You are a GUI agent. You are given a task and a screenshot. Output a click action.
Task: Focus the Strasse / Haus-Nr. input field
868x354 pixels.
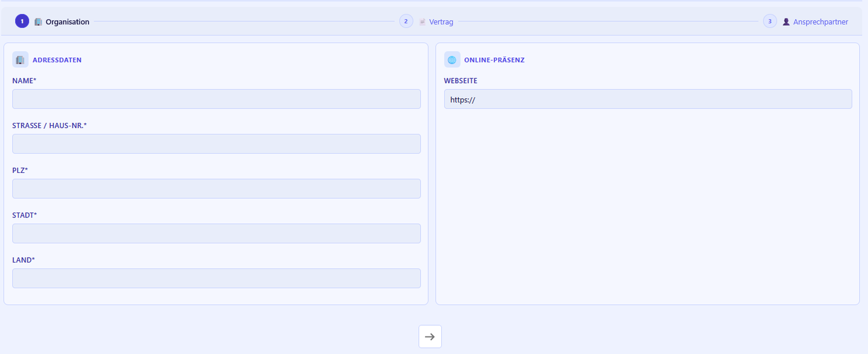(x=216, y=144)
